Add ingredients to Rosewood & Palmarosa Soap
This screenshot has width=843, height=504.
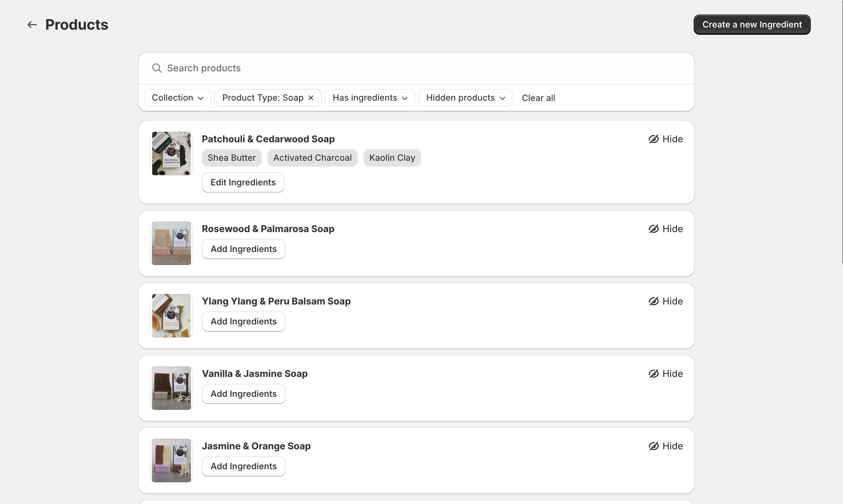(244, 249)
